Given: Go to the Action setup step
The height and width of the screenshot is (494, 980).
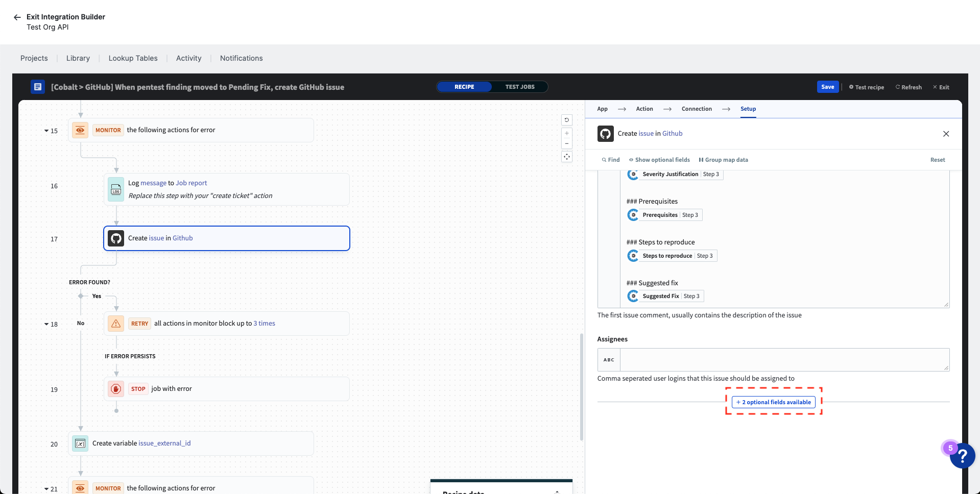Looking at the screenshot, I should point(644,109).
